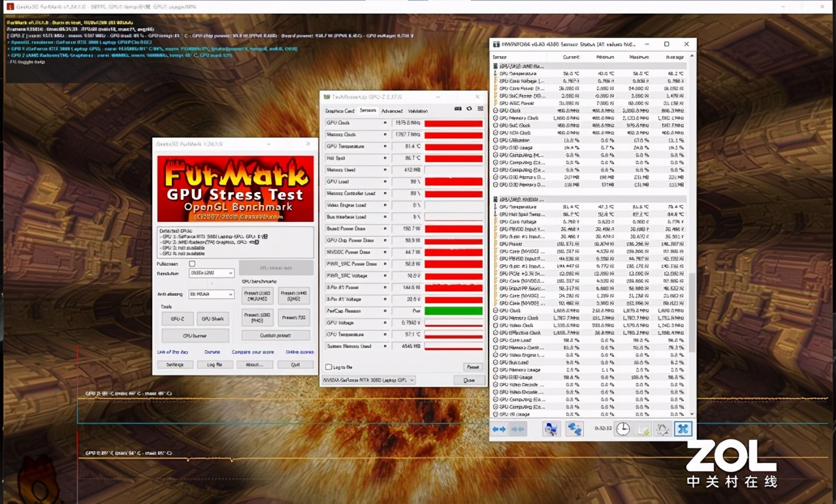Launch GPU-Z from FurMark tools
This screenshot has width=836, height=504.
178,319
